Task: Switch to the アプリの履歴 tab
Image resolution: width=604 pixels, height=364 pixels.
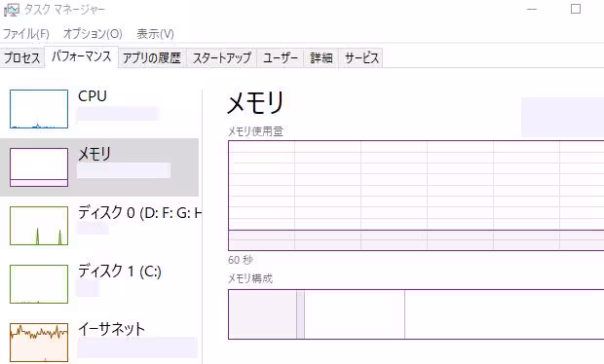Action: click(152, 58)
